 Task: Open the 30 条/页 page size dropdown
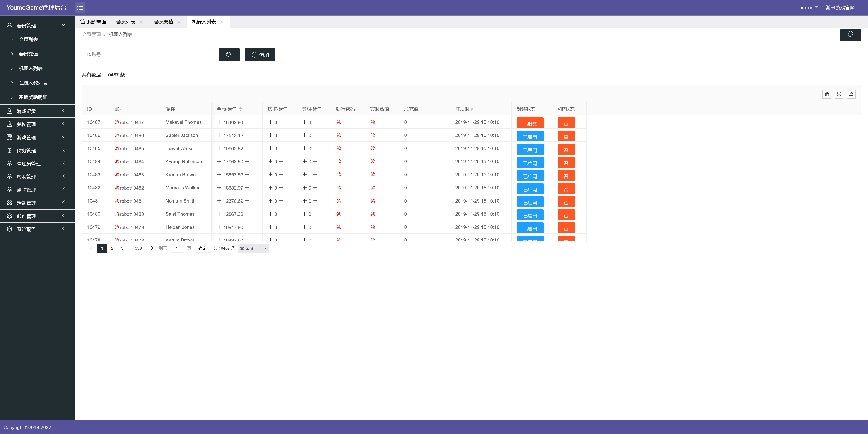253,248
